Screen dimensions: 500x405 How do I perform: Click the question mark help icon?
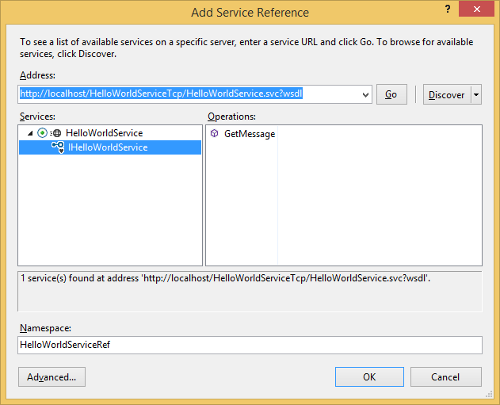click(448, 9)
